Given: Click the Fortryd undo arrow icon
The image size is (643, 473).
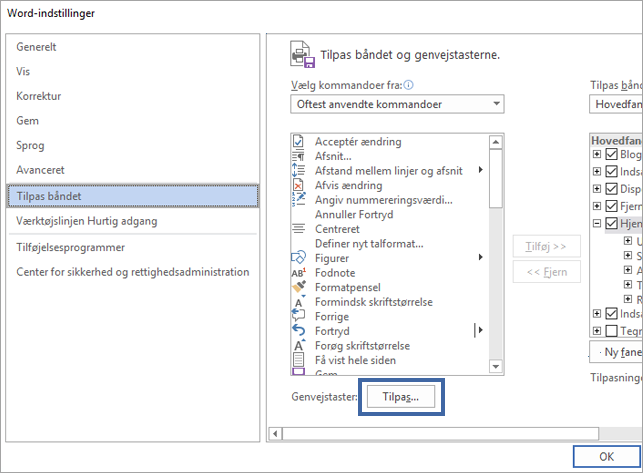Looking at the screenshot, I should (298, 331).
